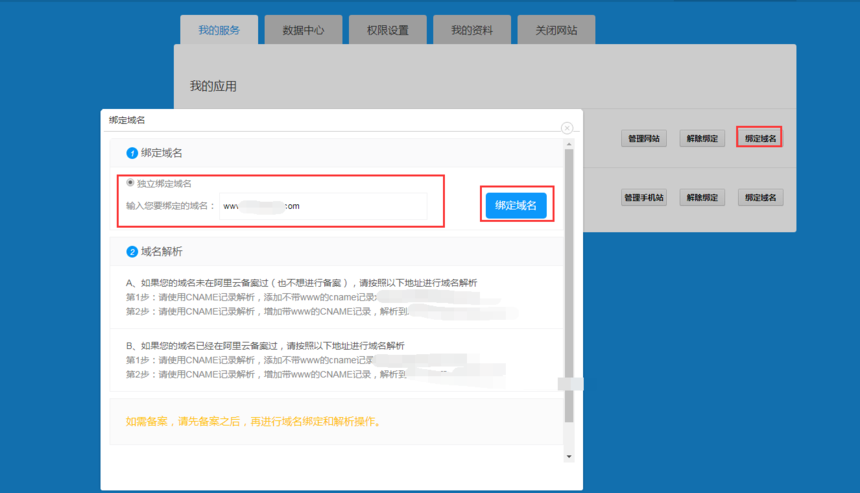Click the dialog's vertical scrollbar thumb
Image resolution: width=860 pixels, height=493 pixels.
tap(569, 280)
